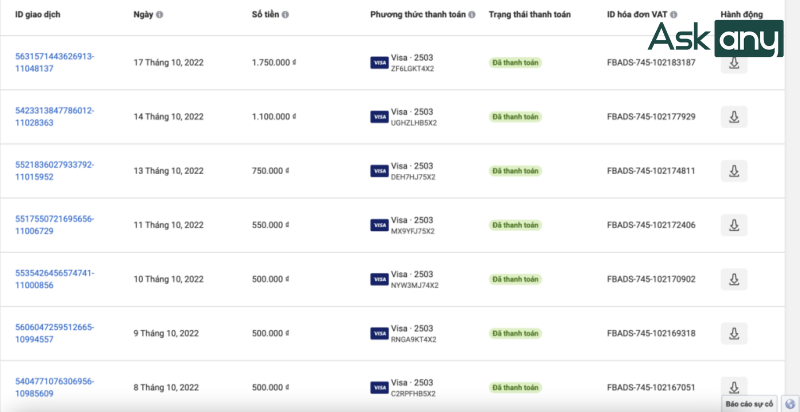The image size is (800, 412).
Task: Click info icon beside Ngày header
Action: [160, 16]
